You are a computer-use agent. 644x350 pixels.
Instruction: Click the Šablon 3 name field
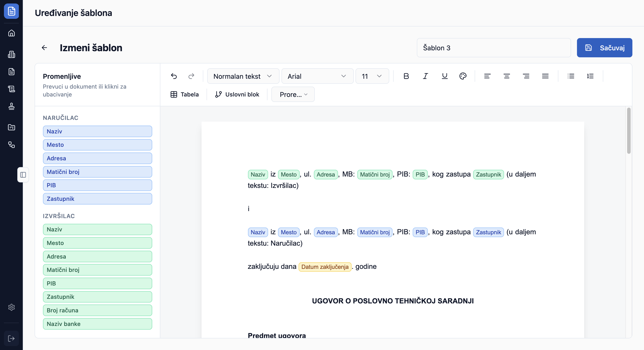494,48
